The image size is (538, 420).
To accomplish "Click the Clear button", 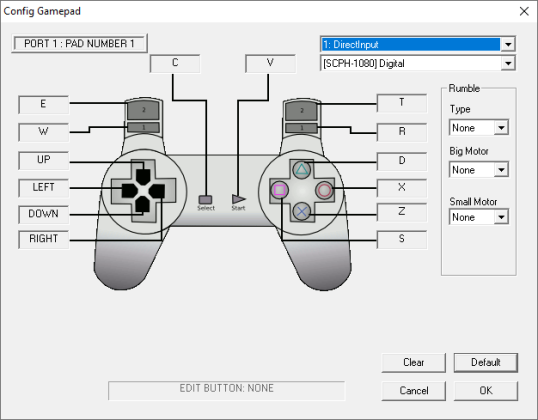I will point(413,362).
